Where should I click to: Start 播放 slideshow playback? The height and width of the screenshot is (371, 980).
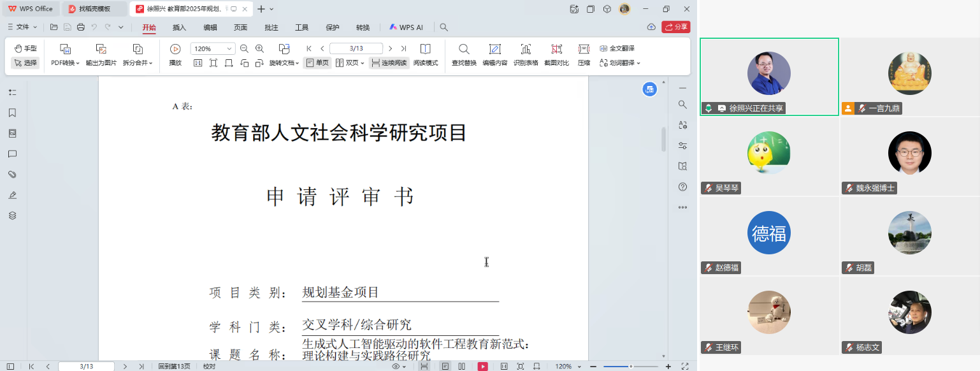(x=175, y=50)
